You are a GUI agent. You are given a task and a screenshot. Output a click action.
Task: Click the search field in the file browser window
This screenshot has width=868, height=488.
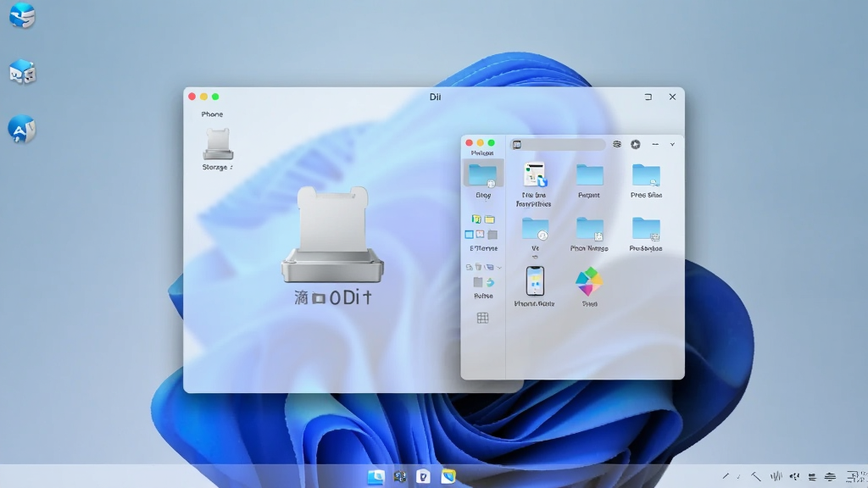tap(558, 144)
